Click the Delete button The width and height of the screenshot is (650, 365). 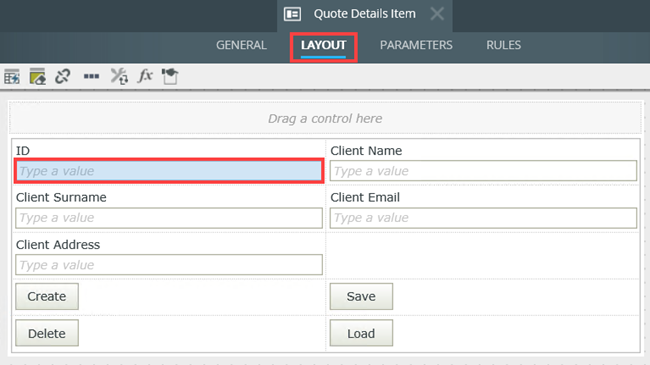tap(47, 333)
